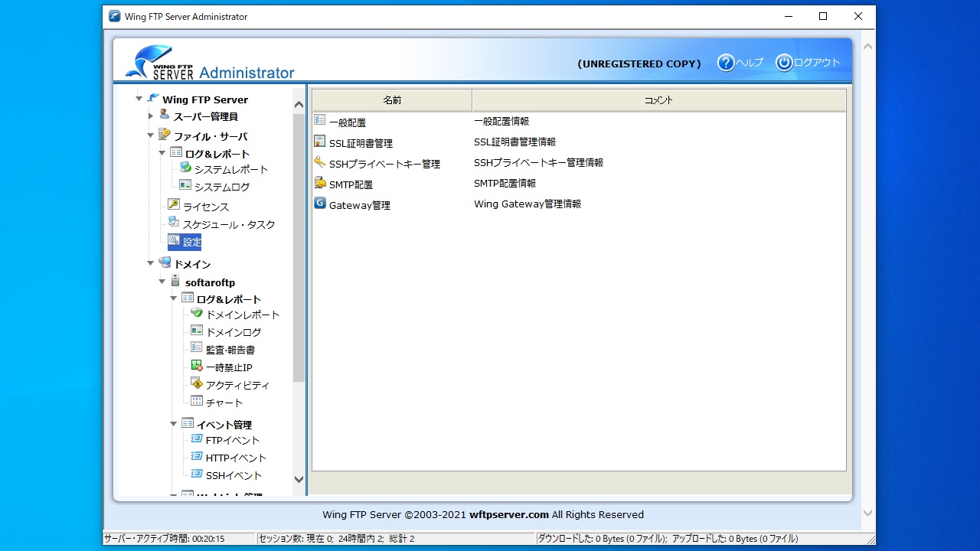Click the SSL証明書管理 certificate icon

(320, 141)
